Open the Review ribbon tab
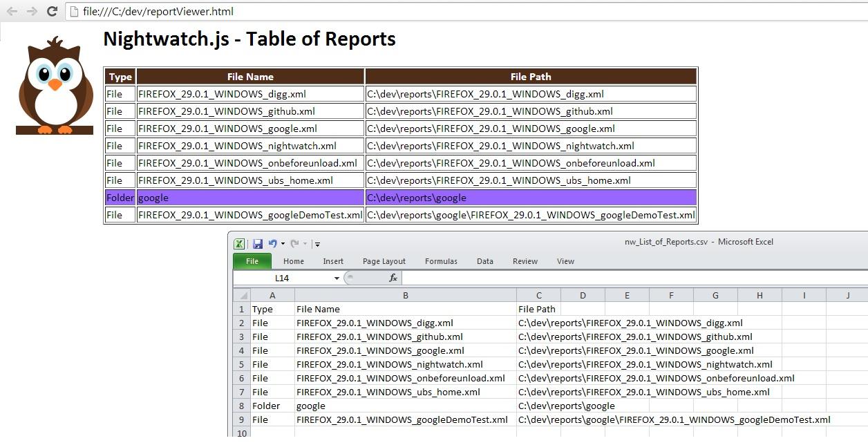The width and height of the screenshot is (868, 445). pyautogui.click(x=525, y=261)
